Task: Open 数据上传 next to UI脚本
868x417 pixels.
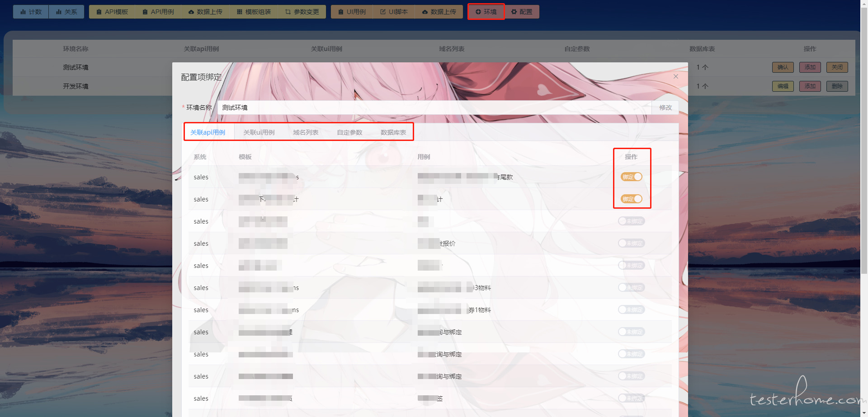Action: [x=439, y=12]
